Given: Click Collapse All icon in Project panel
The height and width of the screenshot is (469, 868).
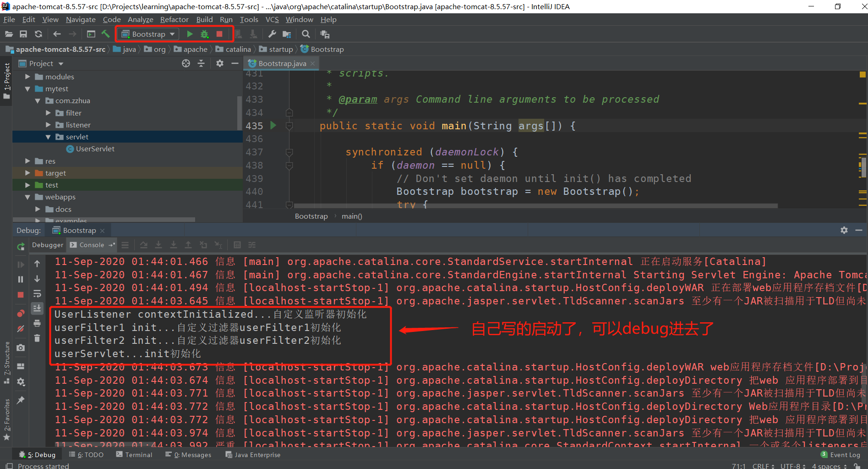Looking at the screenshot, I should tap(201, 64).
